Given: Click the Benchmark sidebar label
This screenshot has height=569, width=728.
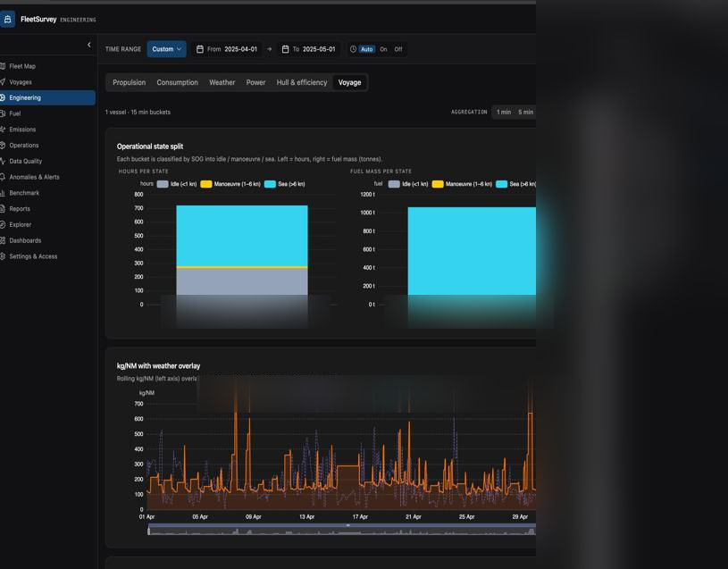Looking at the screenshot, I should [x=24, y=193].
